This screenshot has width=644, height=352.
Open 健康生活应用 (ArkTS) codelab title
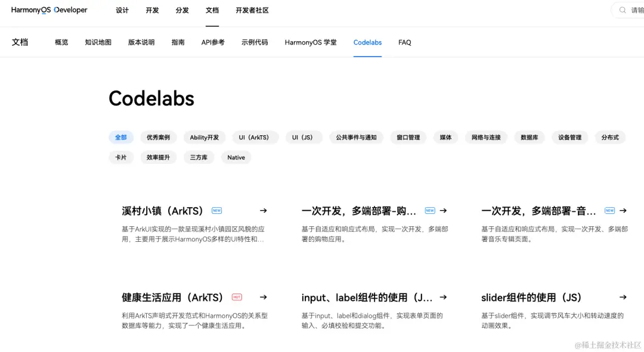tap(172, 297)
